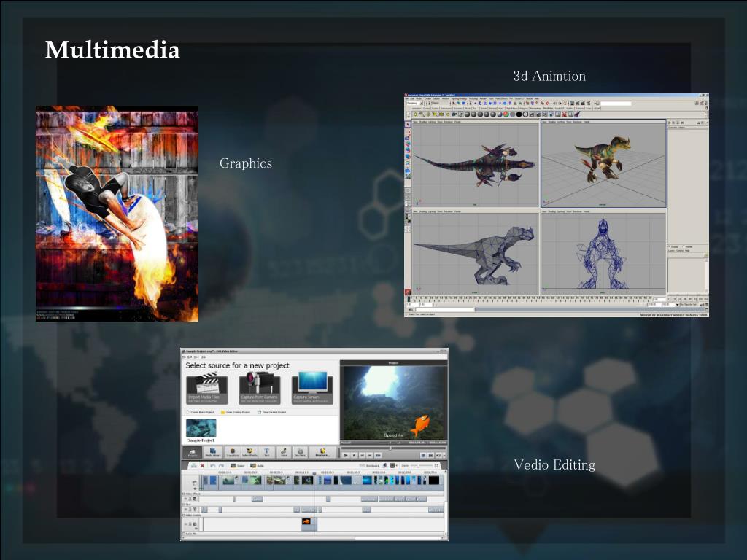Select the surfer Graphics artwork image
This screenshot has width=747, height=560.
117,214
